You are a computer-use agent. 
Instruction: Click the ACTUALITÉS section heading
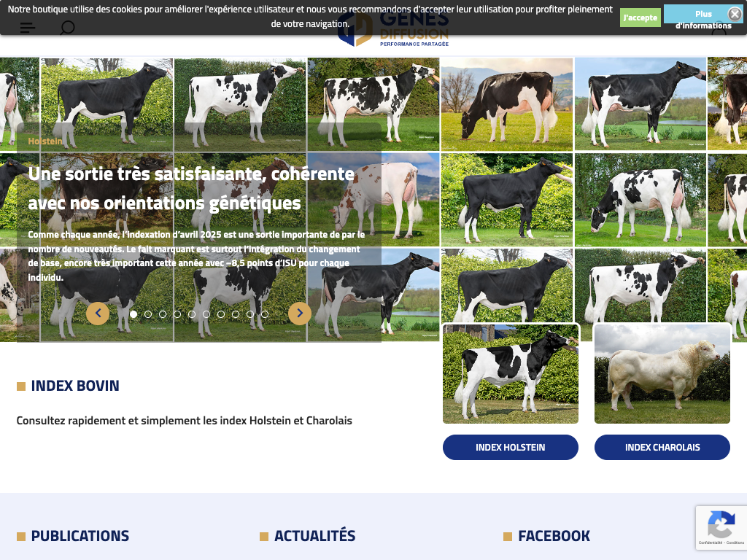coord(314,536)
